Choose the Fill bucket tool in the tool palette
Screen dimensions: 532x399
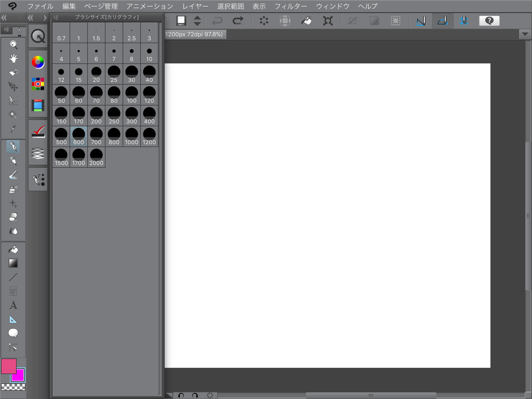(x=13, y=249)
